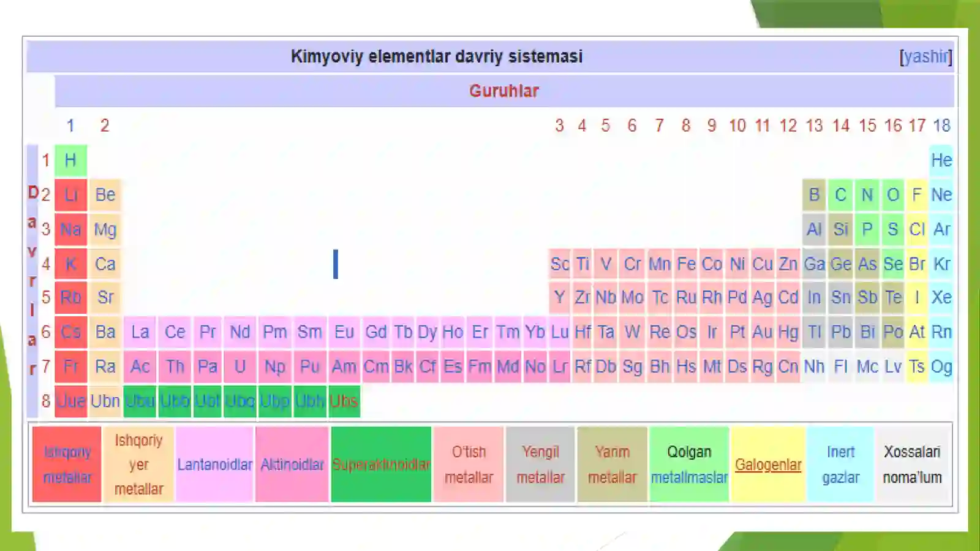Click the yashir toggle link

coord(925,56)
